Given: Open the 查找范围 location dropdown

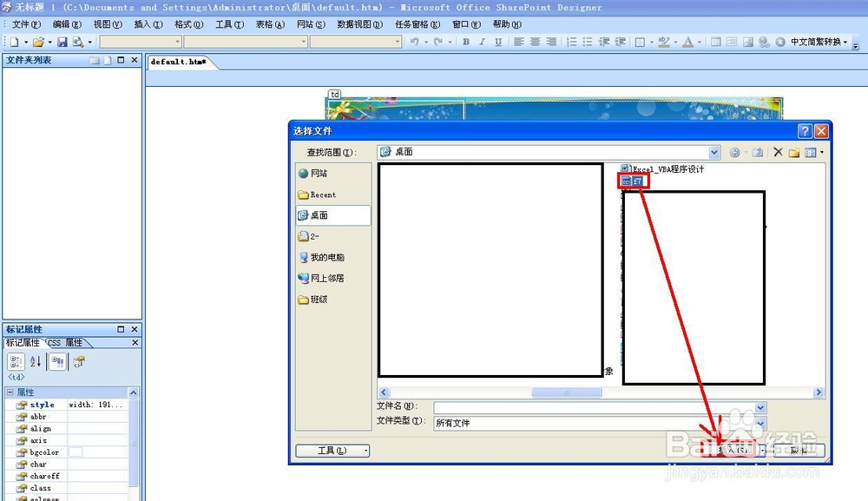Looking at the screenshot, I should 713,152.
